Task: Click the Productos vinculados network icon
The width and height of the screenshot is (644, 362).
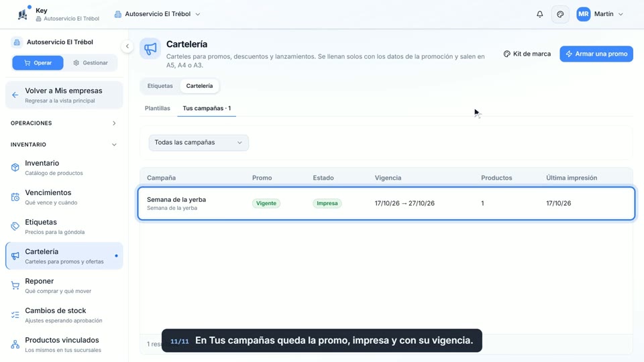Action: 15,345
